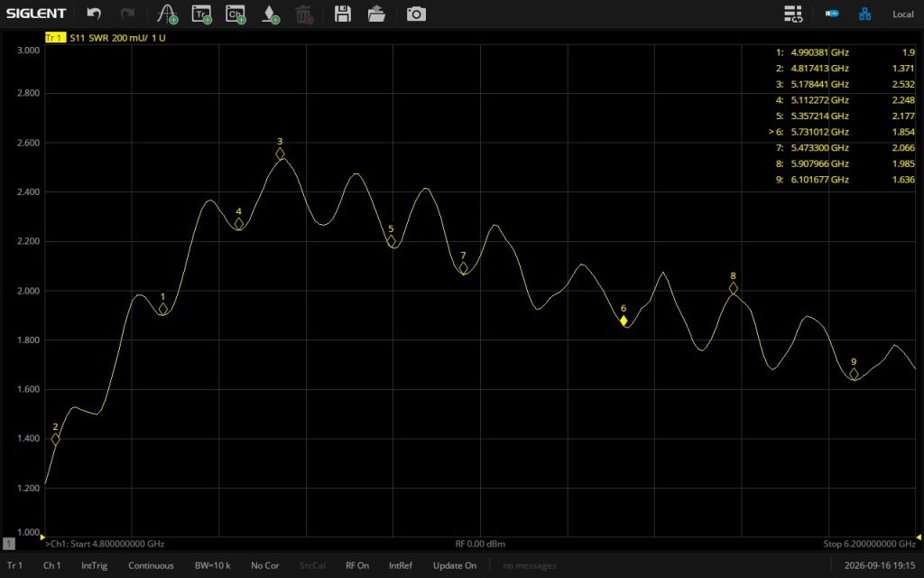The height and width of the screenshot is (578, 924).
Task: Click the add marker diamond icon
Action: click(x=270, y=14)
